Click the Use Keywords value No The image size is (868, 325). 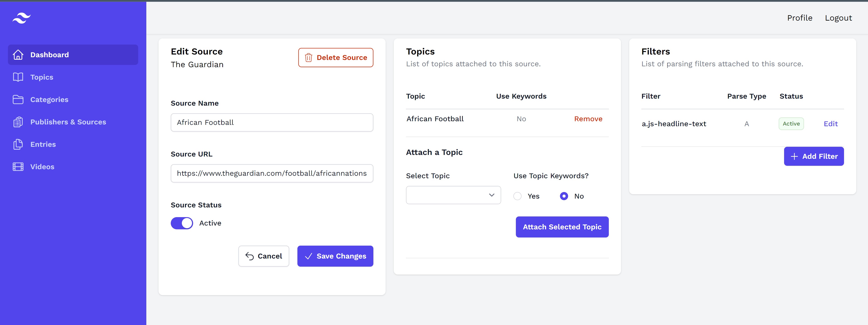click(x=521, y=119)
